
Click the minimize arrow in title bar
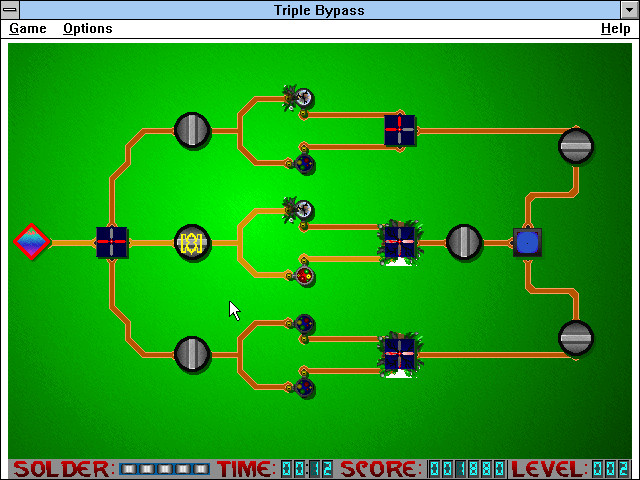click(629, 10)
